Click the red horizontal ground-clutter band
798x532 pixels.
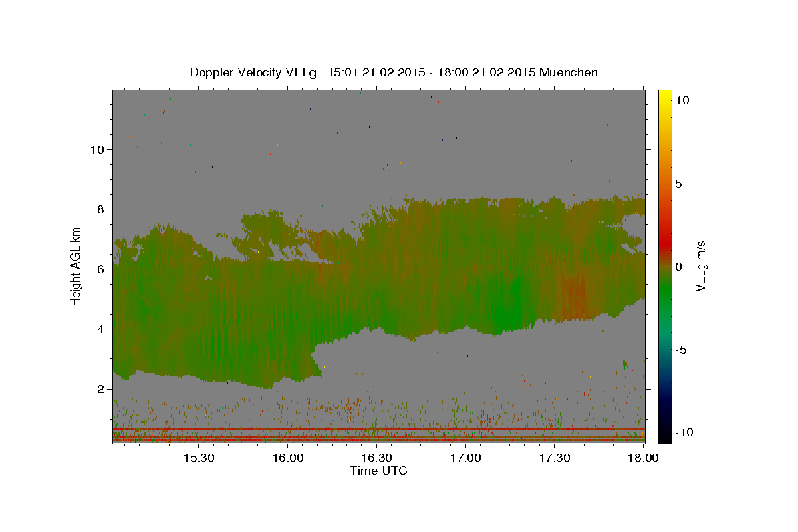pos(378,430)
